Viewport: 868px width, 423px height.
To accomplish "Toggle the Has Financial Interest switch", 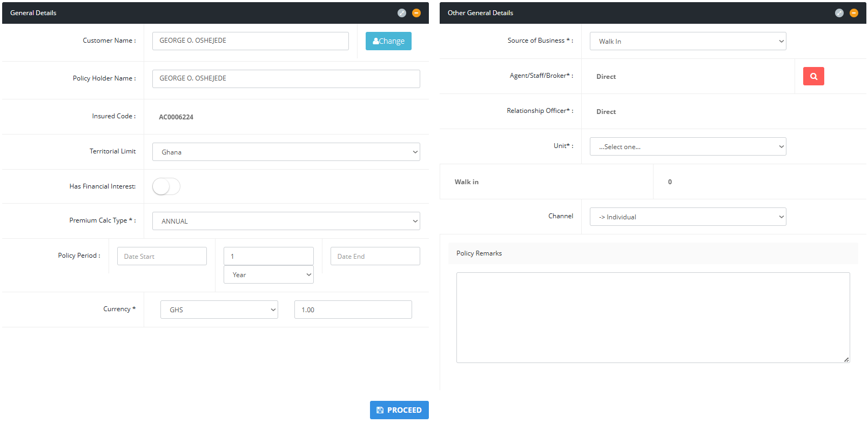I will coord(166,187).
